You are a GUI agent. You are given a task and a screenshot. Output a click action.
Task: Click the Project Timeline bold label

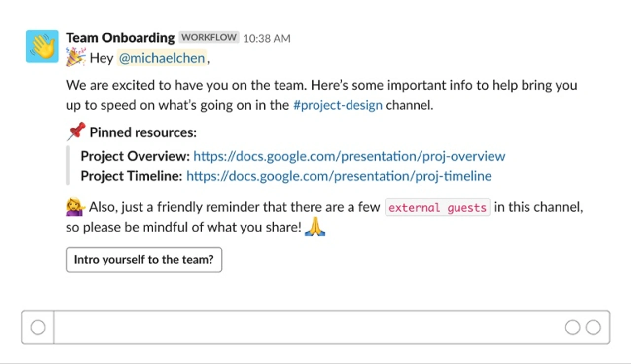click(x=131, y=176)
